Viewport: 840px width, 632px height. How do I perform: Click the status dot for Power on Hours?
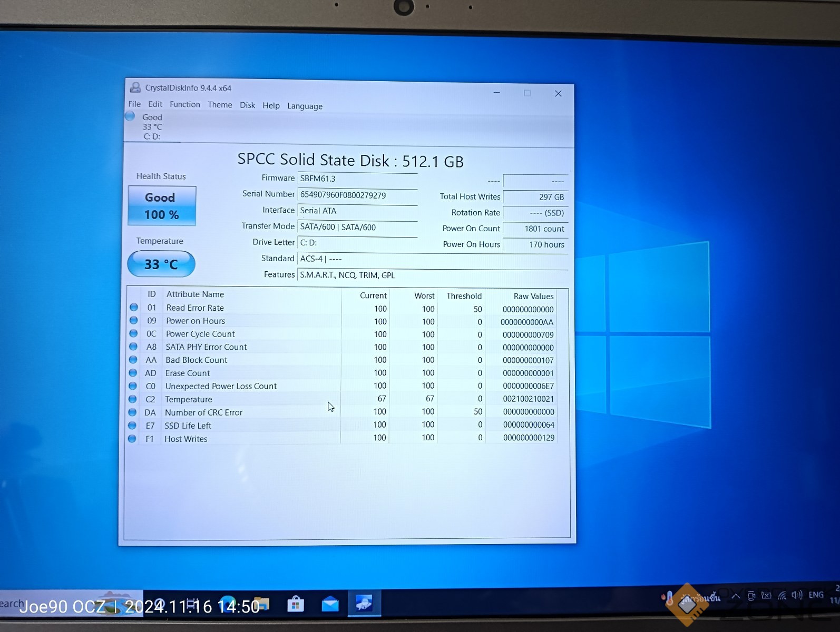134,320
